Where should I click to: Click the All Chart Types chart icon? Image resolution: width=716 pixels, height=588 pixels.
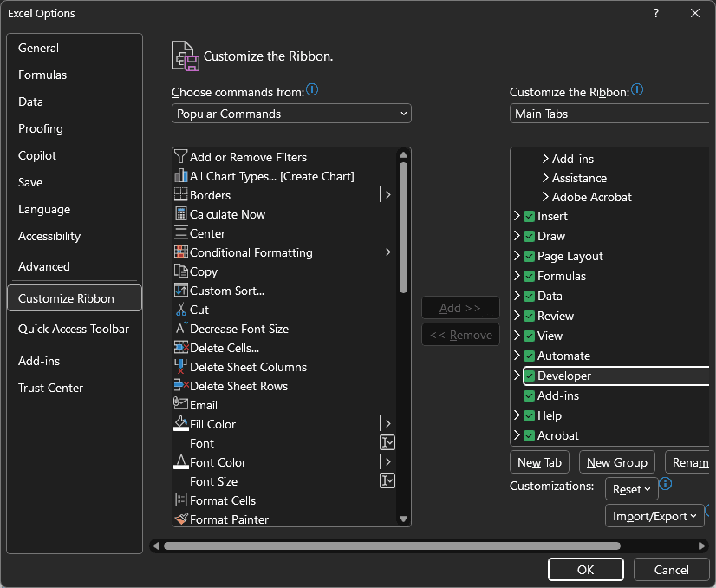pyautogui.click(x=181, y=176)
